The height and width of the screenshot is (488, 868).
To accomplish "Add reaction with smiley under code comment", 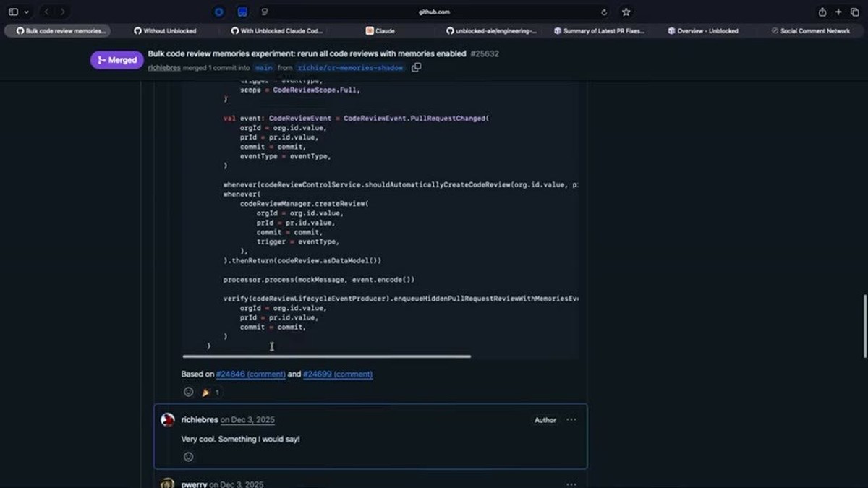I will click(x=188, y=392).
